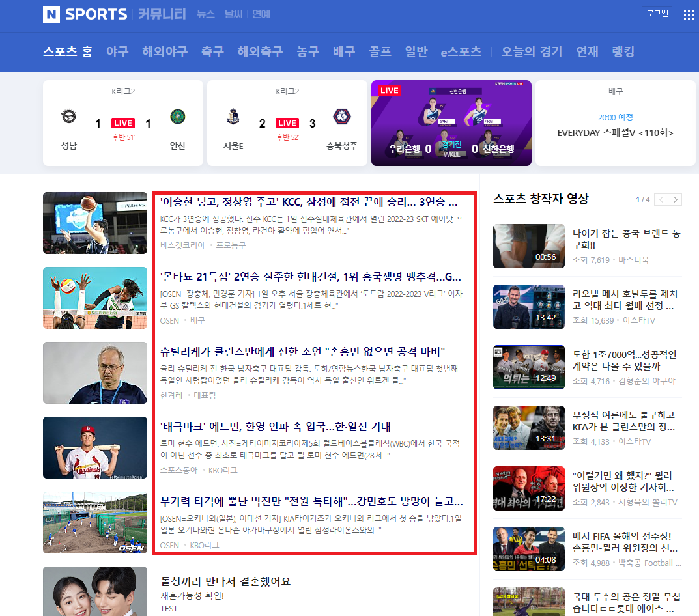Switch to the 일반 tab
The width and height of the screenshot is (699, 616).
(416, 51)
